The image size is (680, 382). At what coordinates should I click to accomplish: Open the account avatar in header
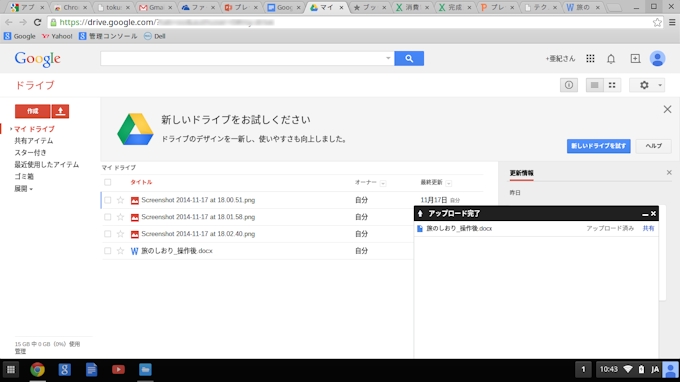pos(657,59)
